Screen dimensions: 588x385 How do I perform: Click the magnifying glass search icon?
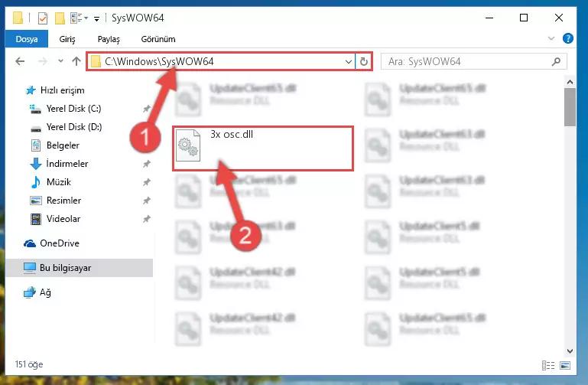click(x=556, y=61)
